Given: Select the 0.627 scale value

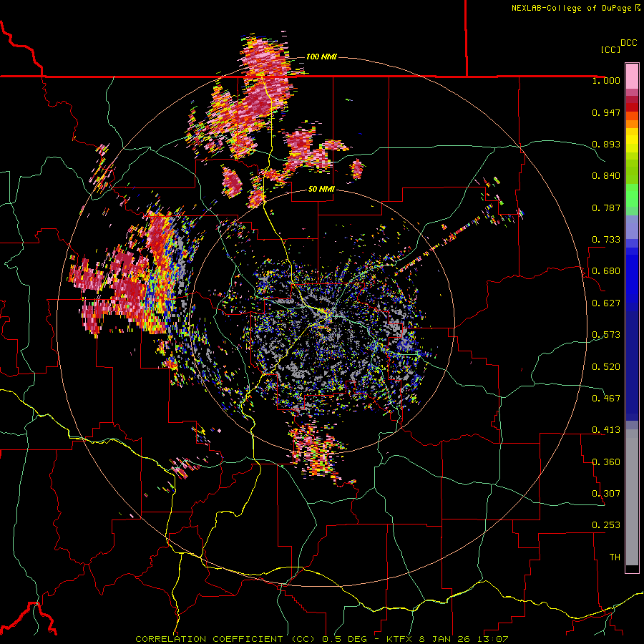Looking at the screenshot, I should (606, 303).
